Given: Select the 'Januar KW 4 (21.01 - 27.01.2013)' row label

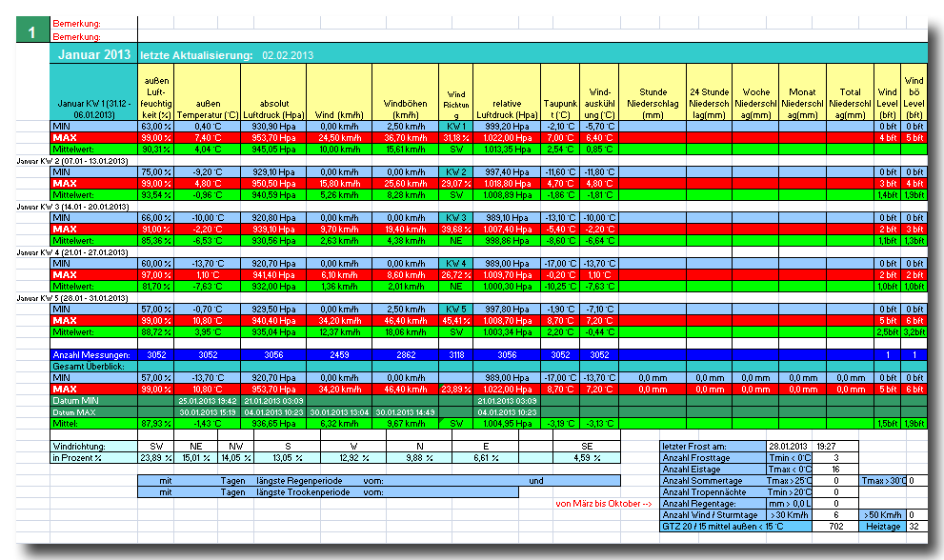Looking at the screenshot, I should point(72,252).
